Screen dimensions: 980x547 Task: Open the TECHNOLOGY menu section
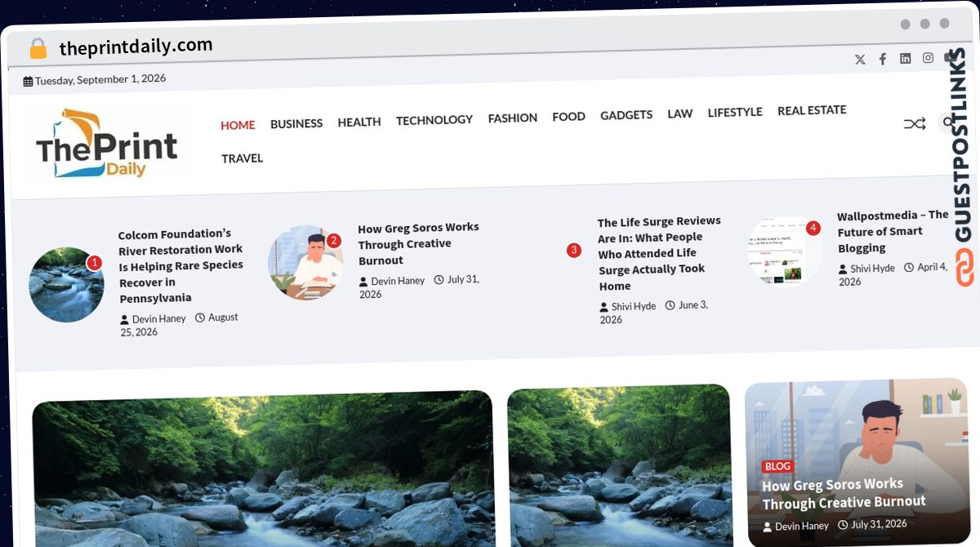click(x=434, y=120)
